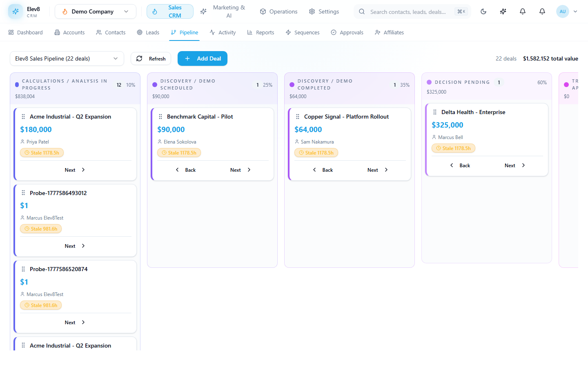The image size is (588, 368).
Task: Click the stale clock badge on Benchmark Capital
Action: point(179,153)
